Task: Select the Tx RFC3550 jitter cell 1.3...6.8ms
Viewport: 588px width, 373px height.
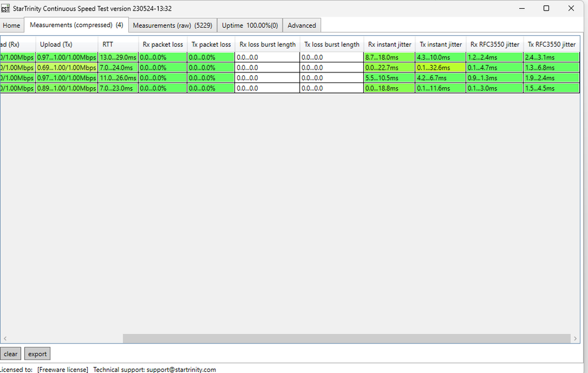Action: (x=552, y=68)
